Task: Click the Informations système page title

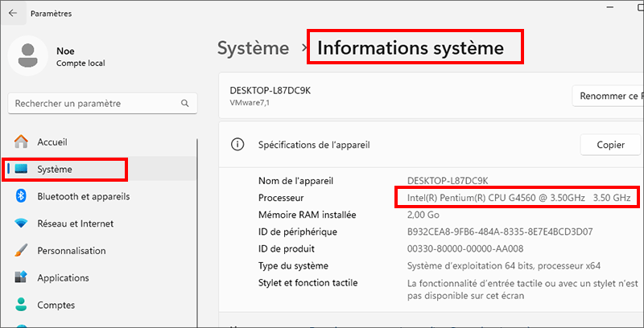Action: [411, 48]
